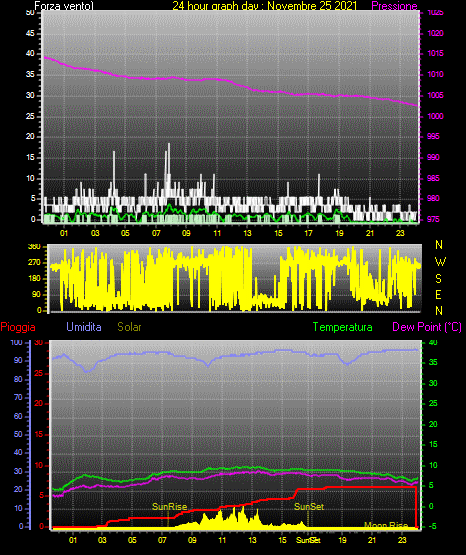
Task: Click the '1005' value on pressure axis
Action: 435,95
